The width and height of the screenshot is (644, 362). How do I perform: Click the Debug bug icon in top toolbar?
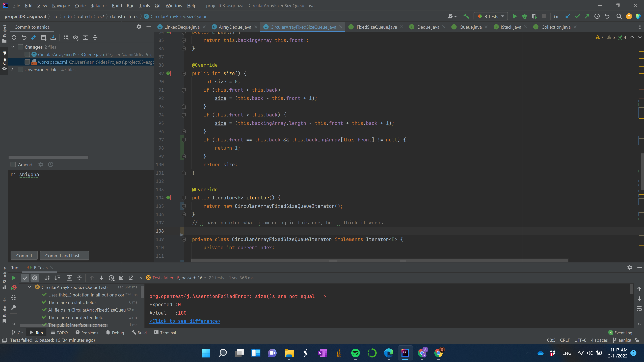(524, 16)
